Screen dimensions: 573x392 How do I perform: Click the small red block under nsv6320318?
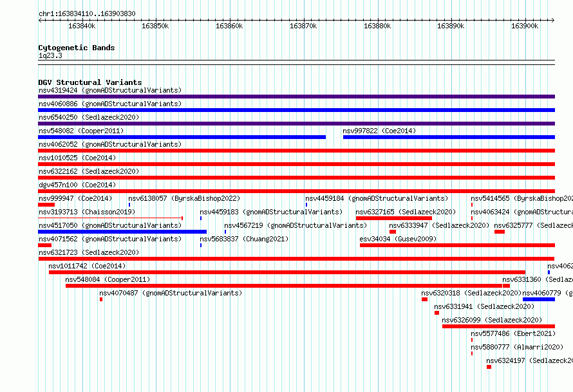pyautogui.click(x=424, y=299)
